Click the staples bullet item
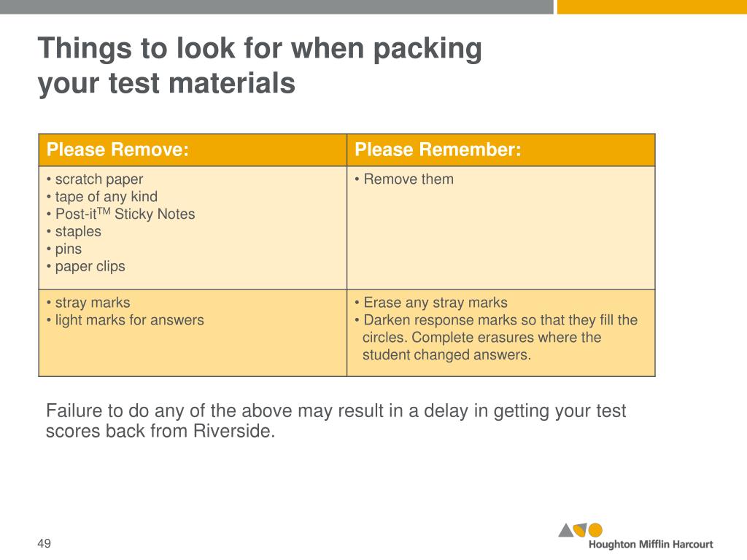Image resolution: width=747 pixels, height=560 pixels. (74, 231)
